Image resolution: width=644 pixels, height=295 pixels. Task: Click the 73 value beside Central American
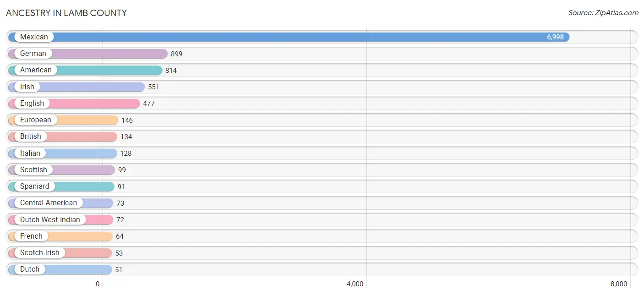point(120,203)
